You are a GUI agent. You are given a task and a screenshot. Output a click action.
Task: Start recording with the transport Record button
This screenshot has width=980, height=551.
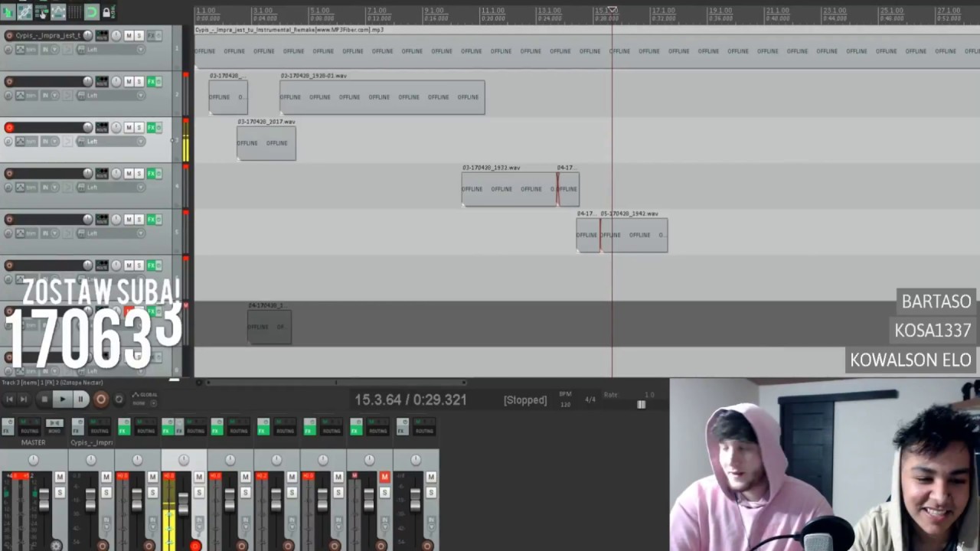coord(100,399)
